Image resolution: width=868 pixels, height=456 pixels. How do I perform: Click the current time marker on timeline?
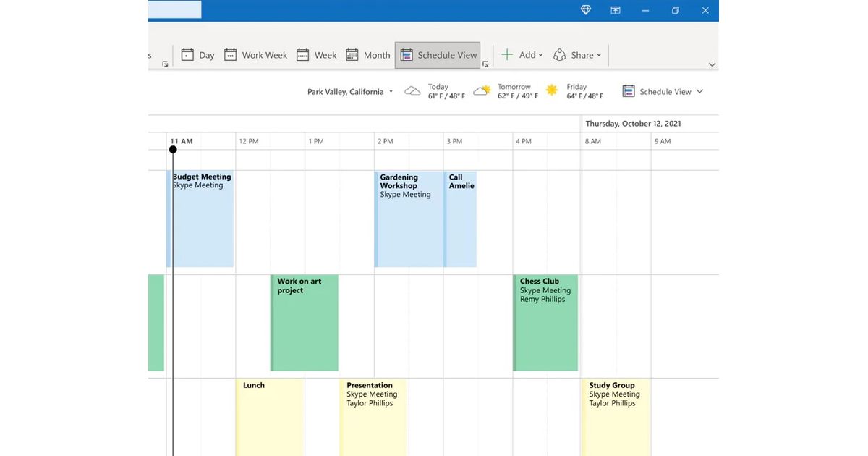coord(173,150)
